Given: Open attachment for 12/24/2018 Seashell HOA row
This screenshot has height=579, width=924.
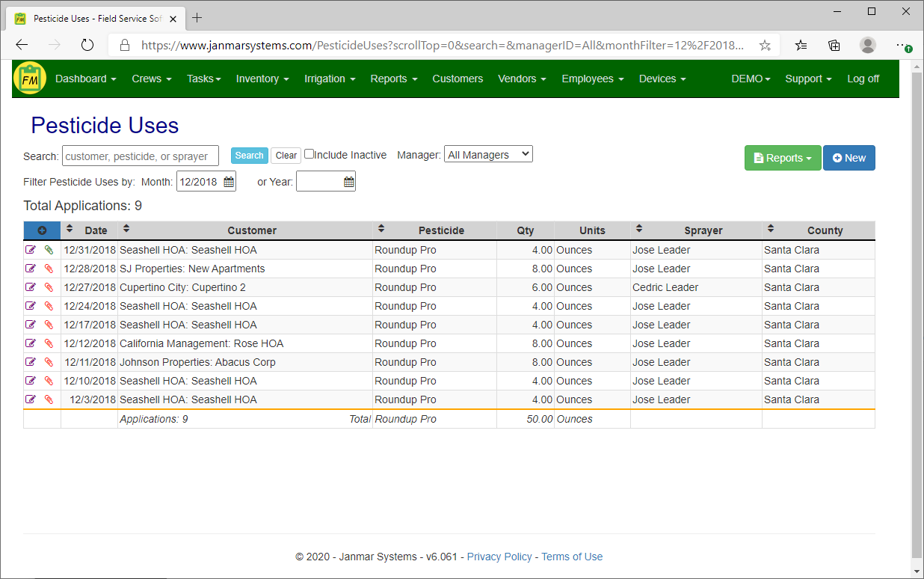Looking at the screenshot, I should tap(49, 306).
